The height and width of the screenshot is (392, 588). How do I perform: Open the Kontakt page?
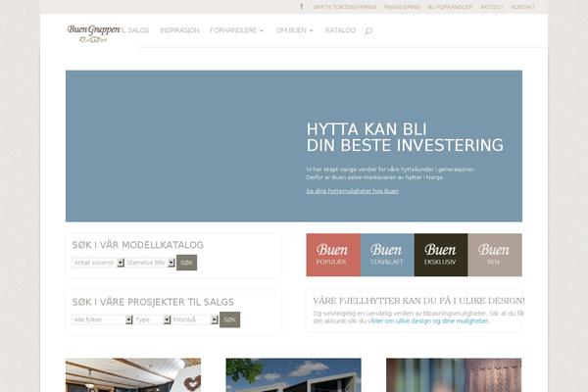(x=522, y=7)
